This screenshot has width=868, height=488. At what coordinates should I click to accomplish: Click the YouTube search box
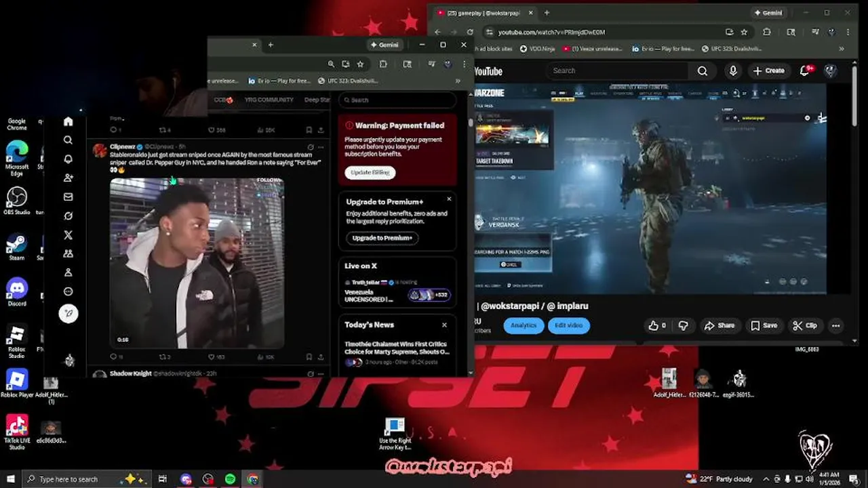pyautogui.click(x=617, y=70)
